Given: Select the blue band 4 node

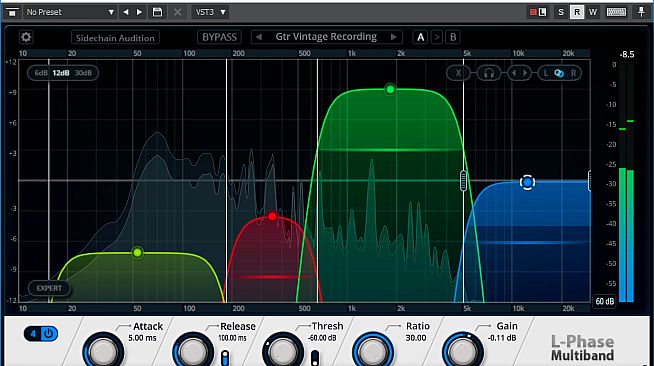Looking at the screenshot, I should pyautogui.click(x=527, y=182).
